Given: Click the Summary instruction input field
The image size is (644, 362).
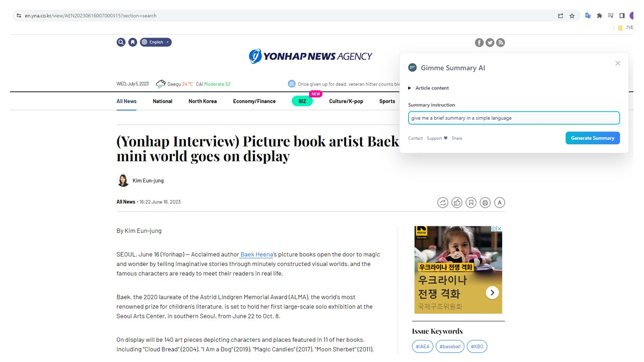Looking at the screenshot, I should click(x=514, y=118).
